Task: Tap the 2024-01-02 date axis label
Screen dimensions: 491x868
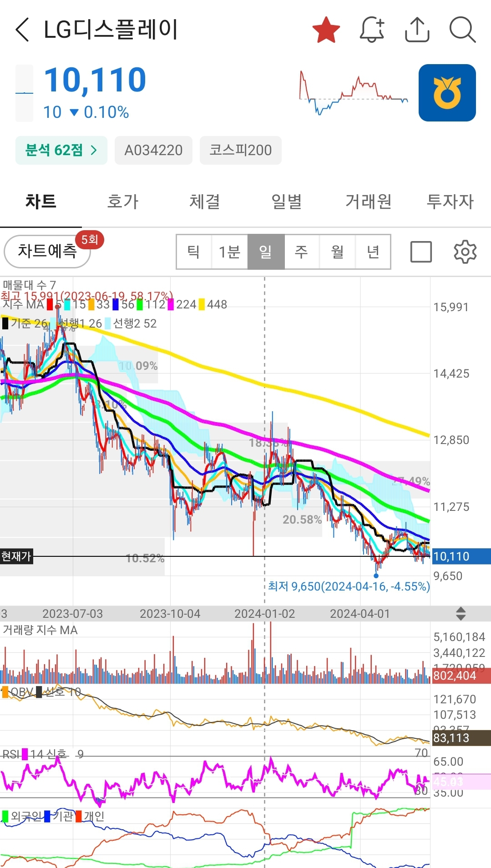Action: click(x=264, y=614)
